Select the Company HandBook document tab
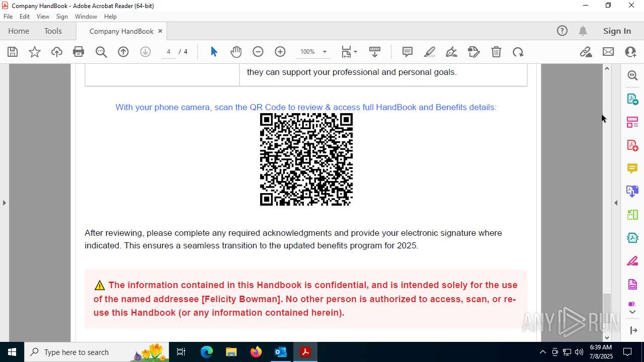 (x=121, y=31)
